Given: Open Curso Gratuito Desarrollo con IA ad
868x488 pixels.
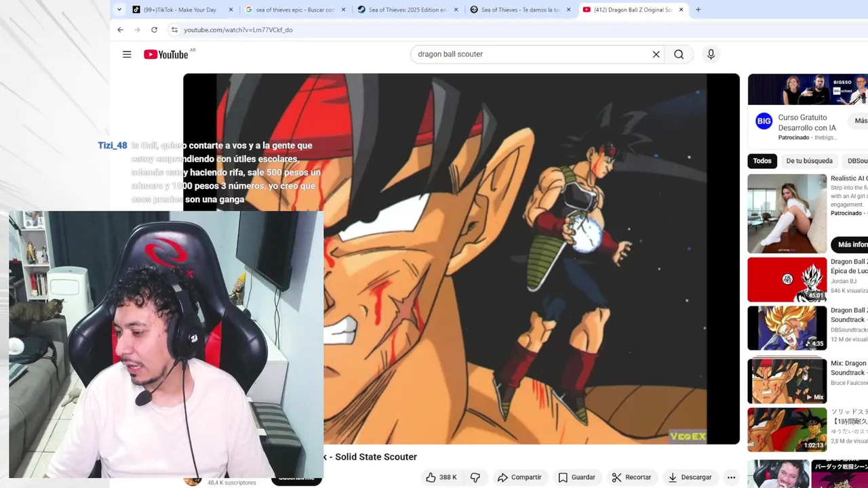Looking at the screenshot, I should coord(807,123).
